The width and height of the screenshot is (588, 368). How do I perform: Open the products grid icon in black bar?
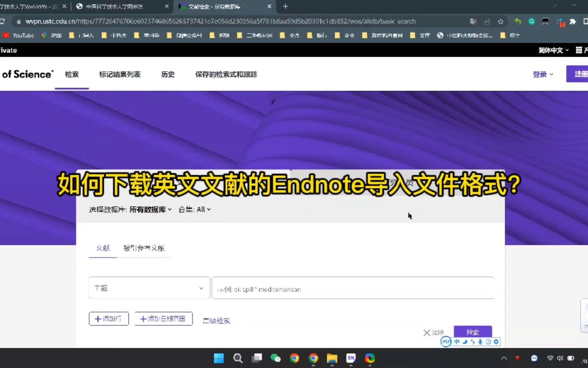pyautogui.click(x=579, y=50)
